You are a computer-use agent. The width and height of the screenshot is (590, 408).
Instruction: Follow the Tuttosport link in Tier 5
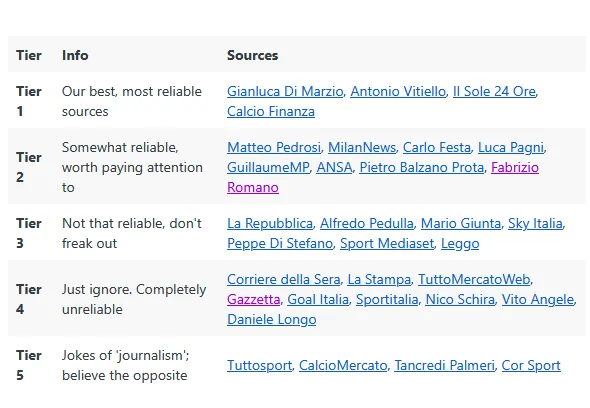click(260, 365)
